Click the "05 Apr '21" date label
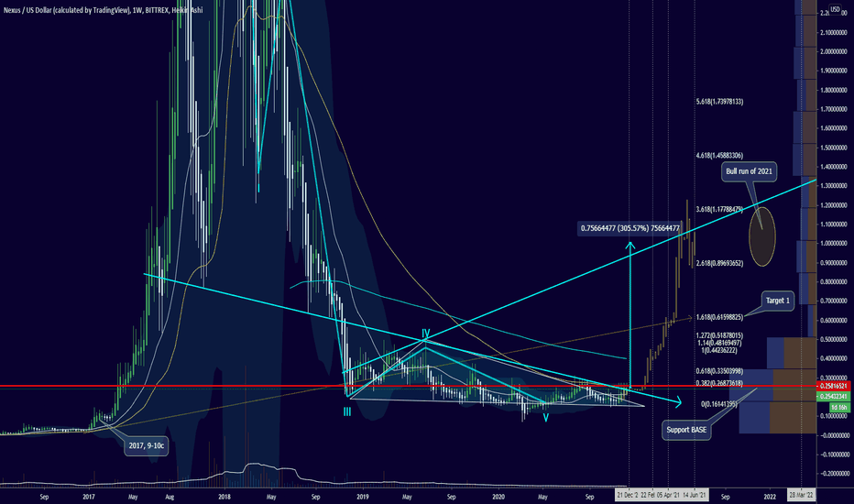Viewport: 854px width, 504px height. pyautogui.click(x=668, y=496)
